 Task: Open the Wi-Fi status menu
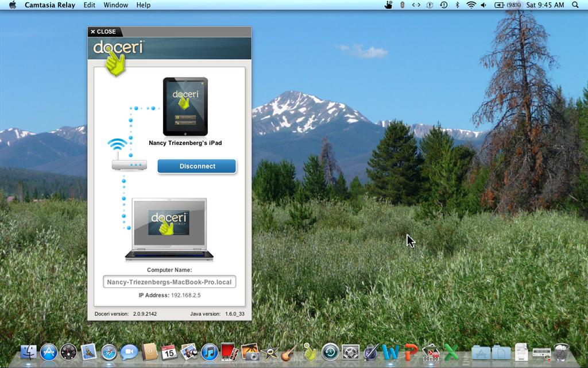click(471, 5)
